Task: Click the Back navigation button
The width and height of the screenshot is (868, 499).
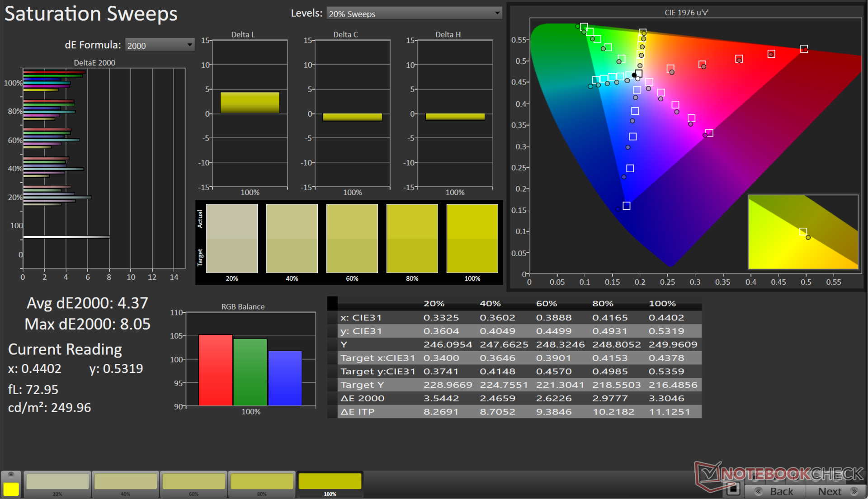Action: [x=775, y=491]
